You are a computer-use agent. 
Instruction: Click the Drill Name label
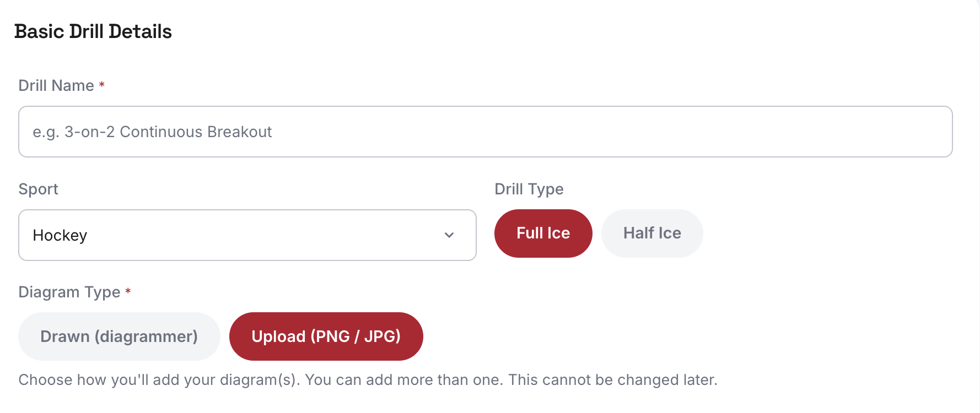pyautogui.click(x=56, y=85)
